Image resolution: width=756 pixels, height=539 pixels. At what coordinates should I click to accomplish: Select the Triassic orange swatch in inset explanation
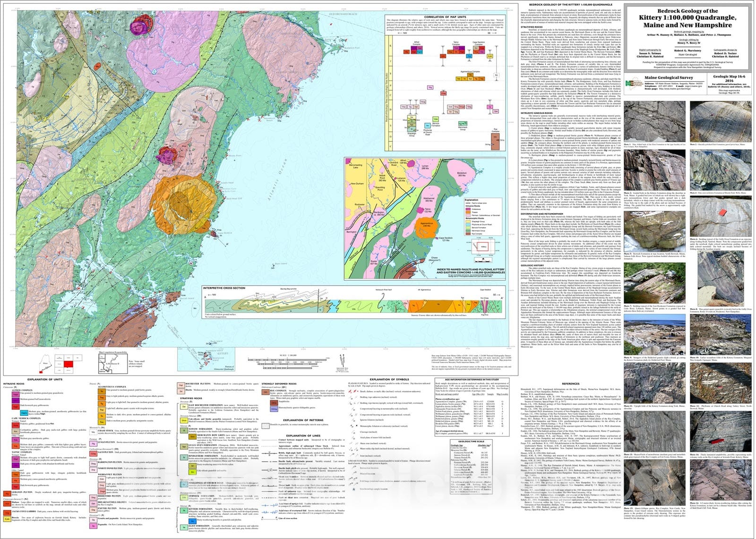468,212
